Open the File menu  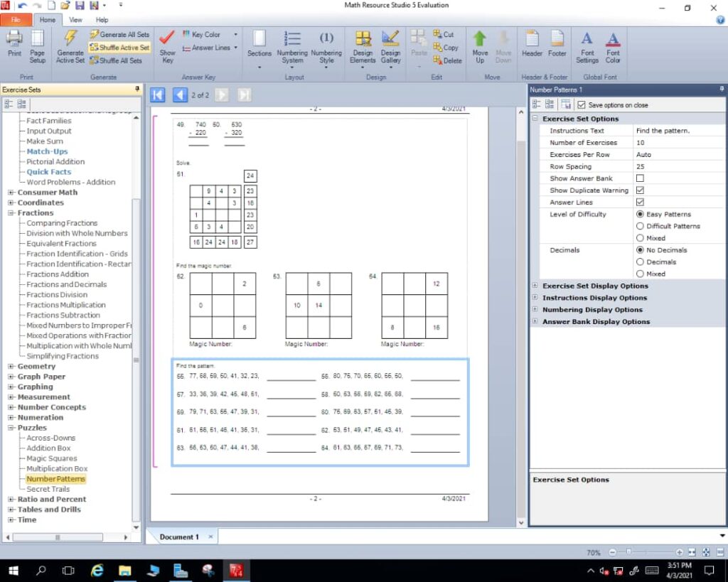(x=16, y=20)
